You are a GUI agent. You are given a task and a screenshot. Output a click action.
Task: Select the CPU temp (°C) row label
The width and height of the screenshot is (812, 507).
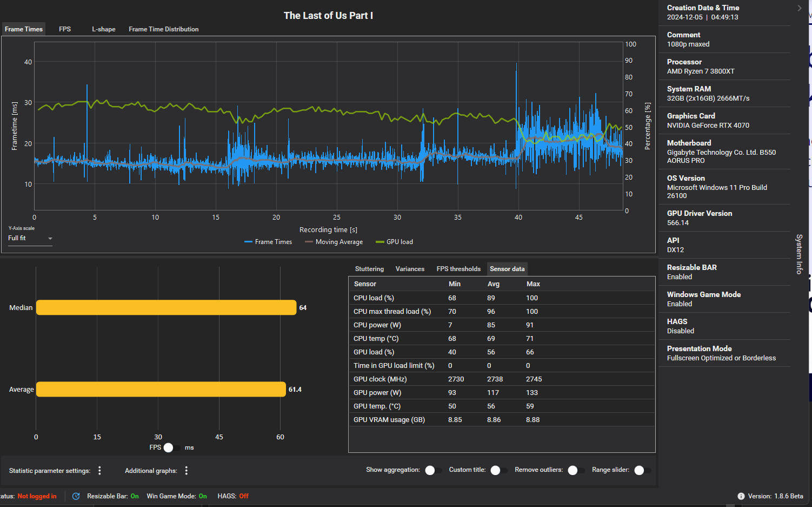click(x=376, y=339)
